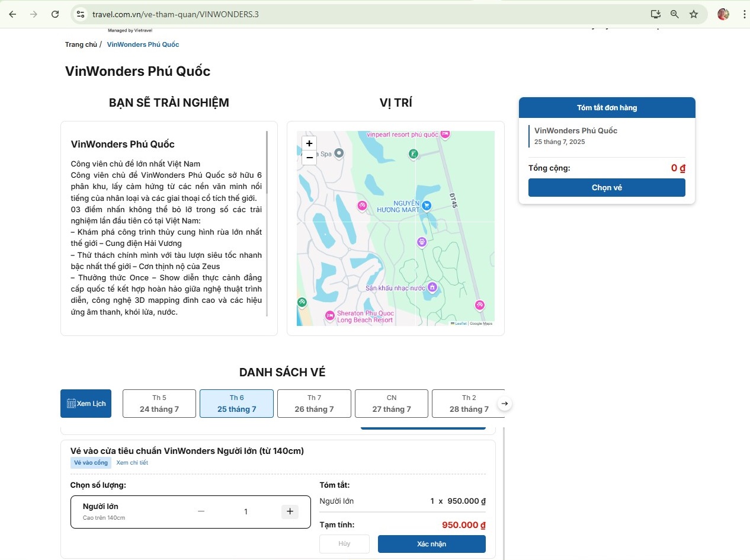Go to Trang chủ breadcrumb
The image size is (750, 560).
[x=81, y=44]
